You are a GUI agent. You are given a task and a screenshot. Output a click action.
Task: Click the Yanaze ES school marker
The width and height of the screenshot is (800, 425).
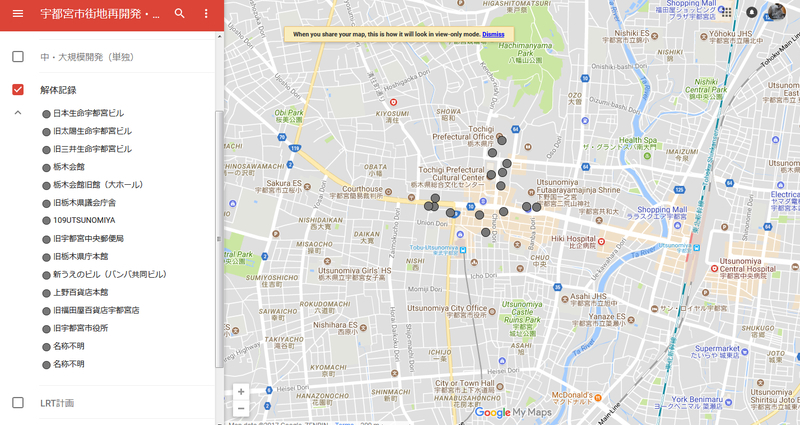pos(631,320)
